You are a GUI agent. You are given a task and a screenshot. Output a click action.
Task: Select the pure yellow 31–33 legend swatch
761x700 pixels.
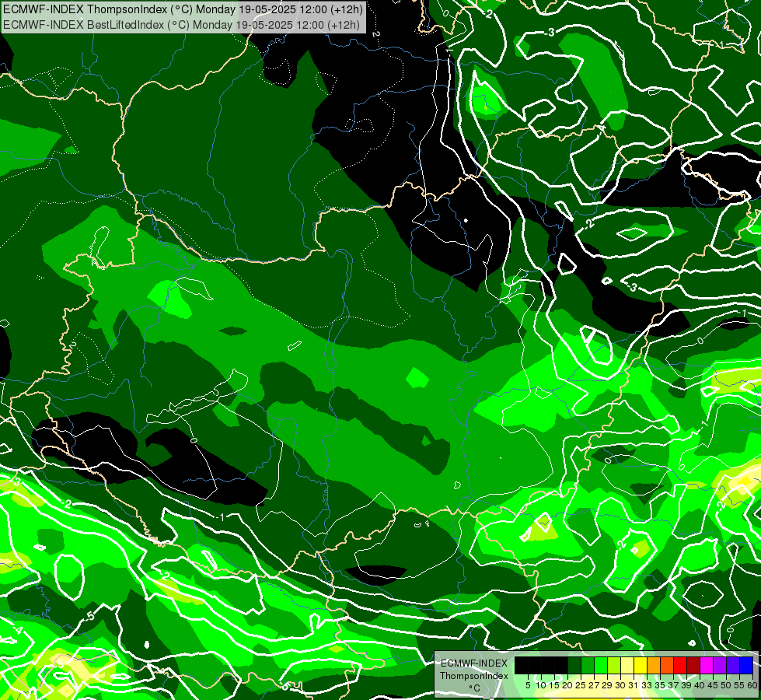click(x=641, y=665)
